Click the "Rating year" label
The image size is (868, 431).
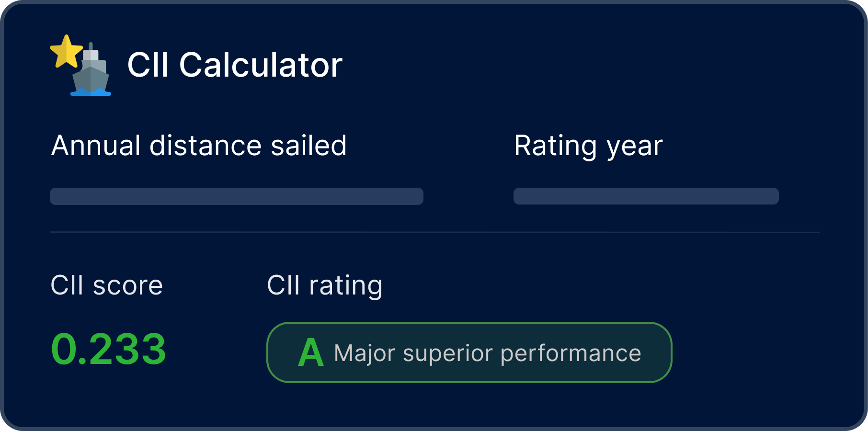pos(588,146)
